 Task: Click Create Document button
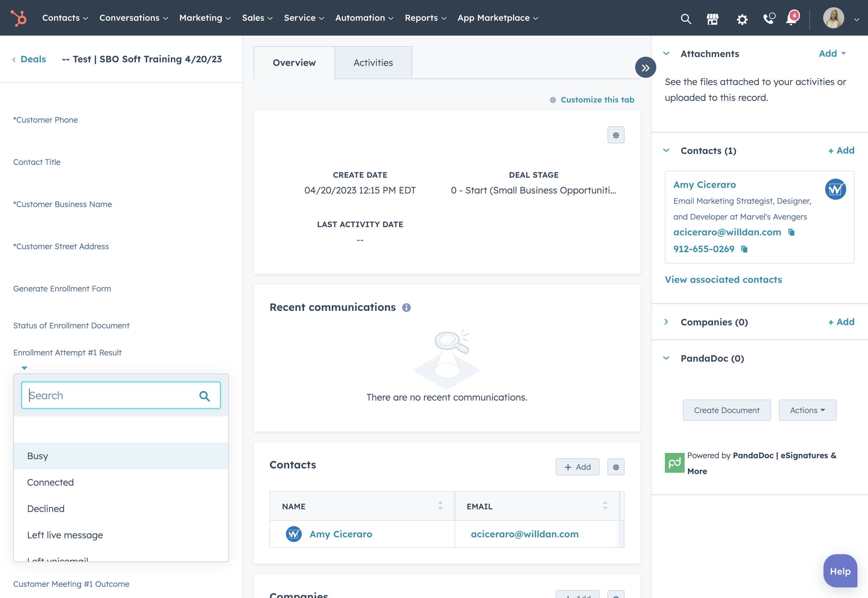pos(727,410)
